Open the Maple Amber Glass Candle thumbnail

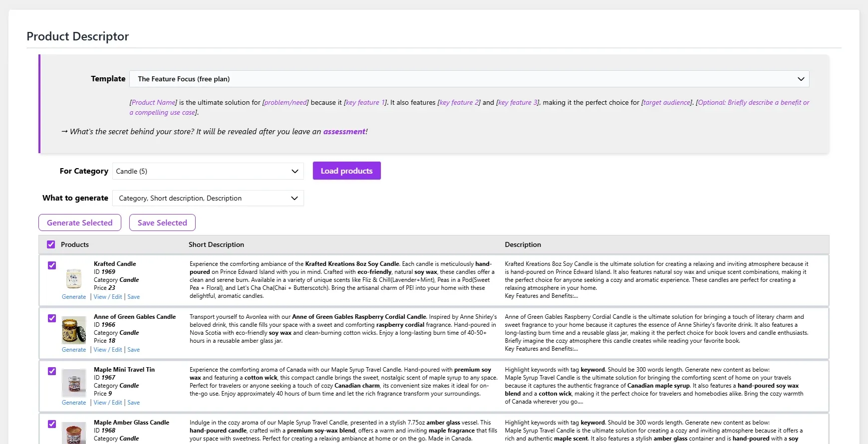(x=74, y=434)
